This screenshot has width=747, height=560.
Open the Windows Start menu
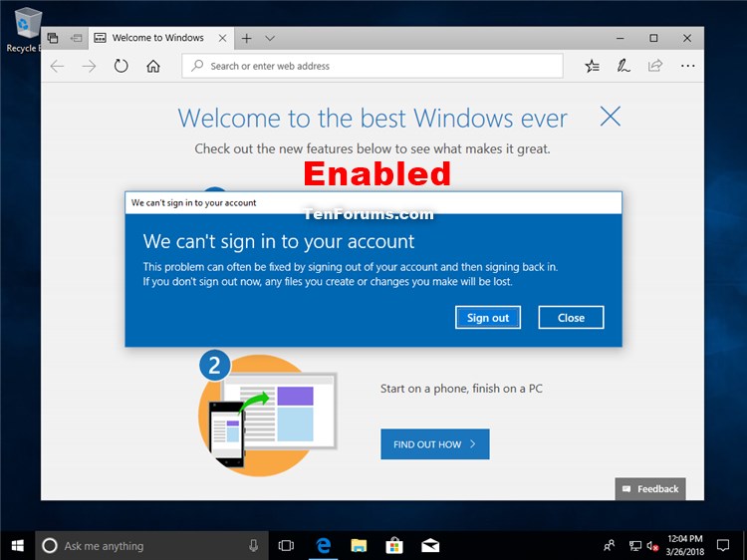tap(18, 546)
